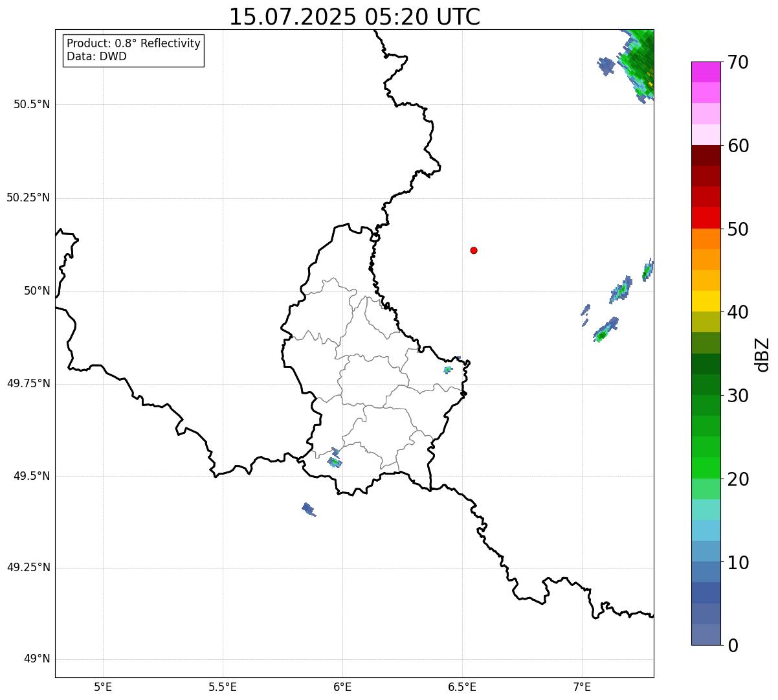Click the 6°E longitude label
Image resolution: width=778 pixels, height=700 pixels.
342,686
